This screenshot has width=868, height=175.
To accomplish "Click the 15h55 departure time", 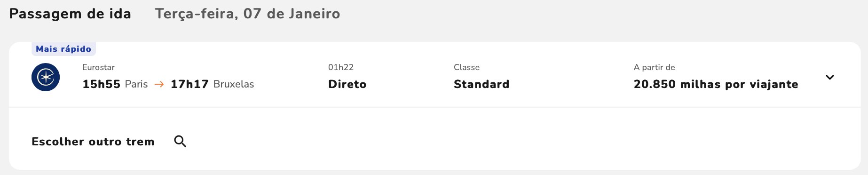I will click(x=101, y=84).
